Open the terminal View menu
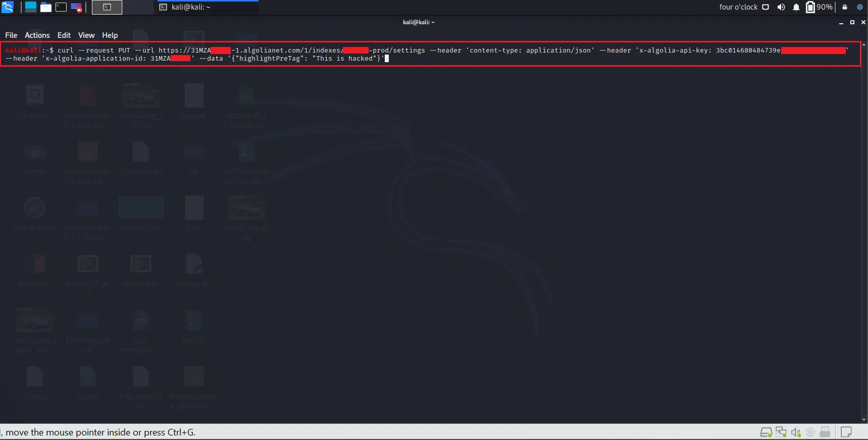This screenshot has height=440, width=868. pos(86,35)
